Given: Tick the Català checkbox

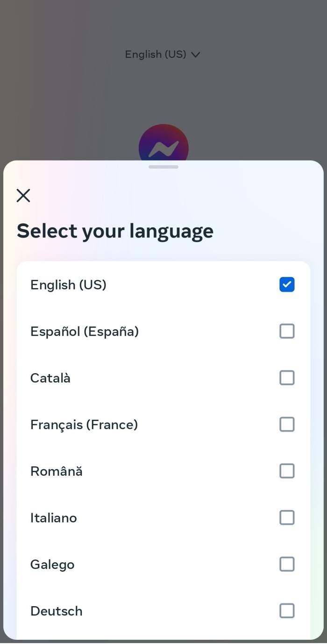Looking at the screenshot, I should click(287, 378).
